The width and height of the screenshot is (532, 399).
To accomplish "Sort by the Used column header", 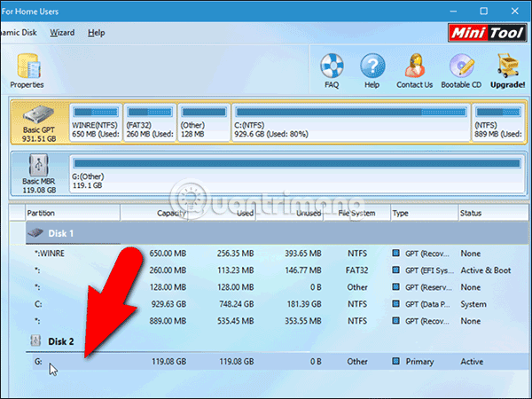I will coord(222,213).
